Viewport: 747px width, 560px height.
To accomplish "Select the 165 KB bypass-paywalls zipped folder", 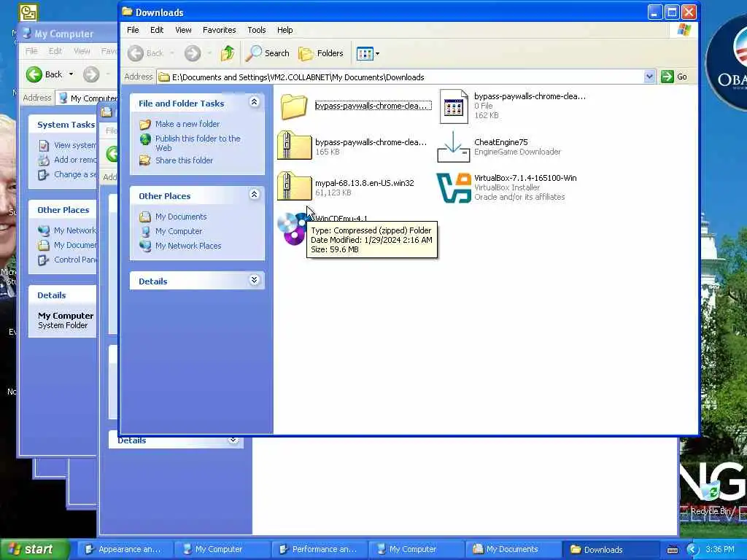I will (x=294, y=145).
